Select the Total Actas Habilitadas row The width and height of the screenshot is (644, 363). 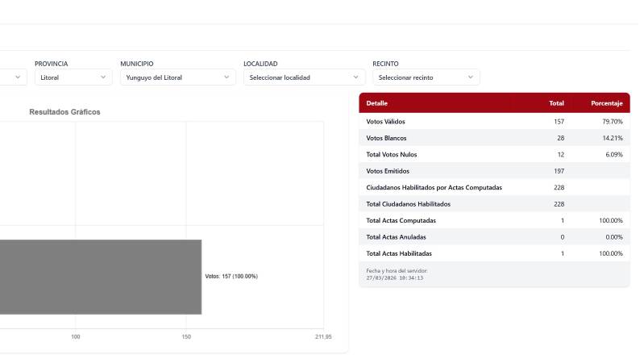coord(494,253)
